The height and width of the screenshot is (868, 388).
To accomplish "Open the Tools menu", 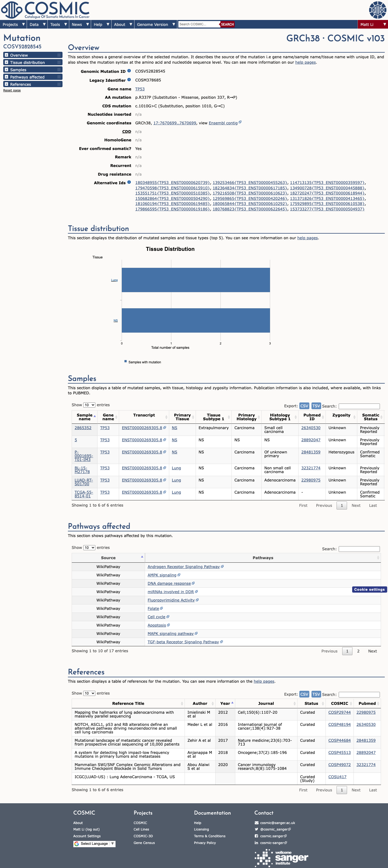I will pyautogui.click(x=58, y=24).
